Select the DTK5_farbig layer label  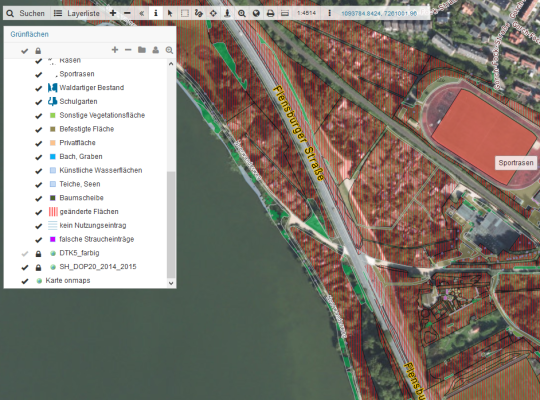click(79, 253)
